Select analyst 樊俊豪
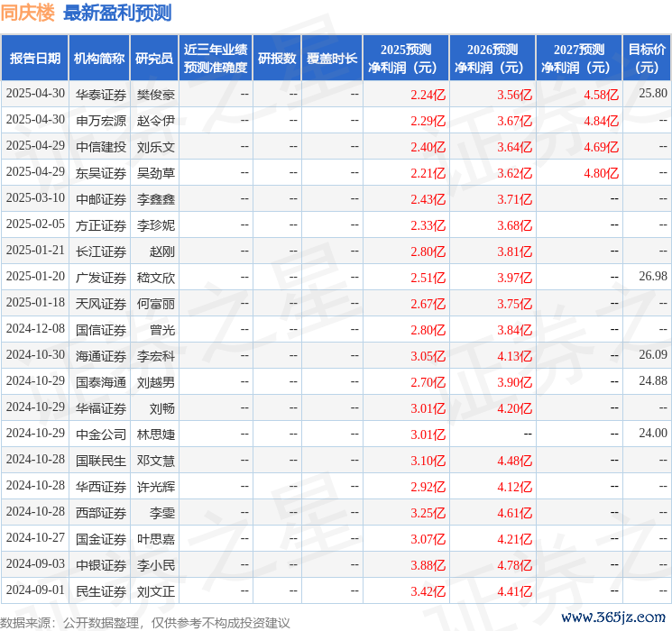 [x=155, y=95]
